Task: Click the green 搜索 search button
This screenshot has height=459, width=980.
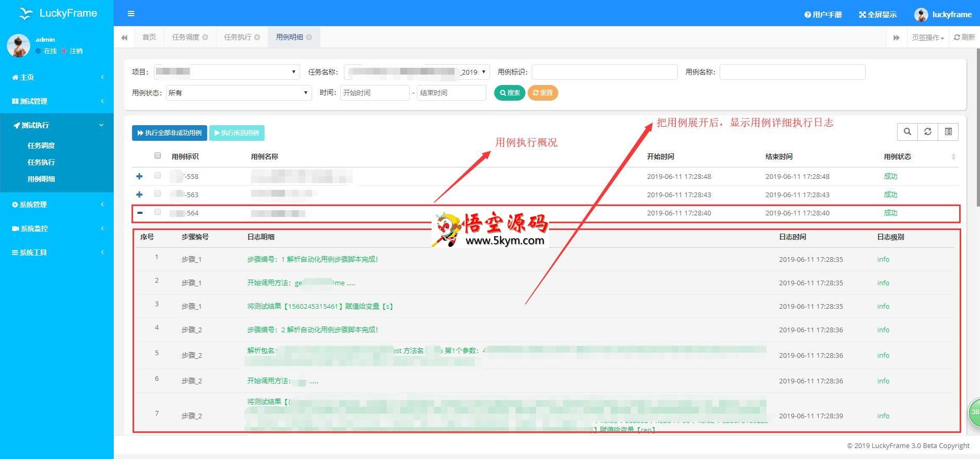Action: pos(509,93)
